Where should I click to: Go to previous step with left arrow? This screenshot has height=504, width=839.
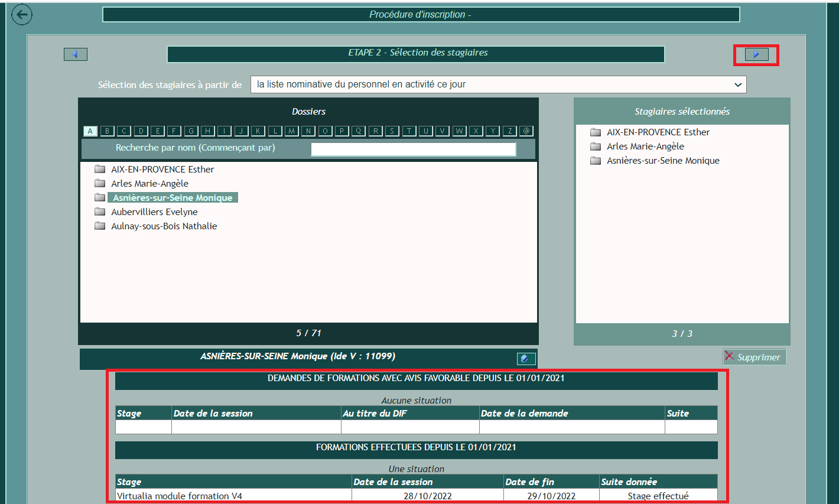click(76, 54)
